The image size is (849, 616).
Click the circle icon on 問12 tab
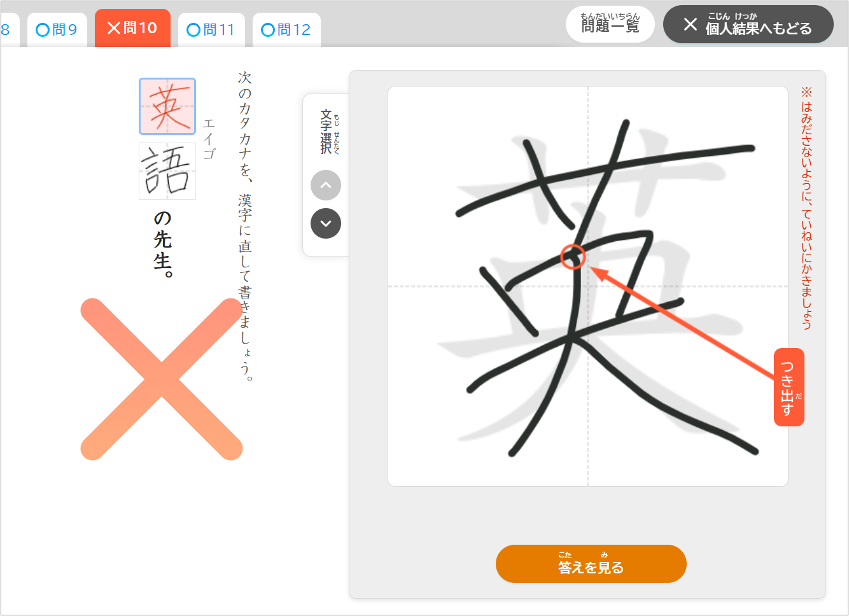click(x=268, y=30)
